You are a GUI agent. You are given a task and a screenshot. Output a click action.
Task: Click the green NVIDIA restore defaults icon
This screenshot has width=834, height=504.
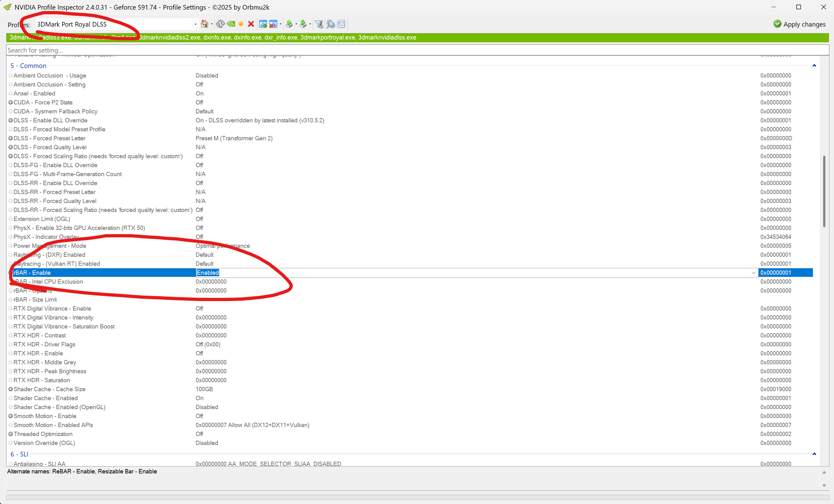(231, 24)
